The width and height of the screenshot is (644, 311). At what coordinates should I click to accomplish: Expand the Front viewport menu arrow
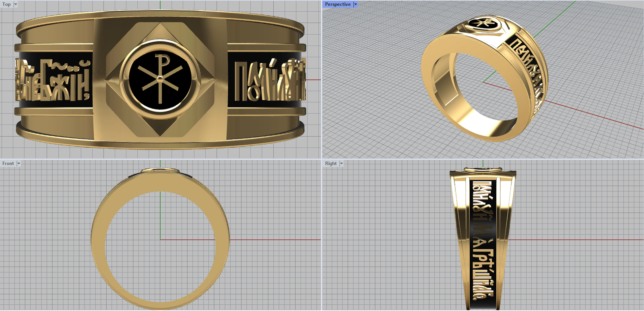[19, 164]
